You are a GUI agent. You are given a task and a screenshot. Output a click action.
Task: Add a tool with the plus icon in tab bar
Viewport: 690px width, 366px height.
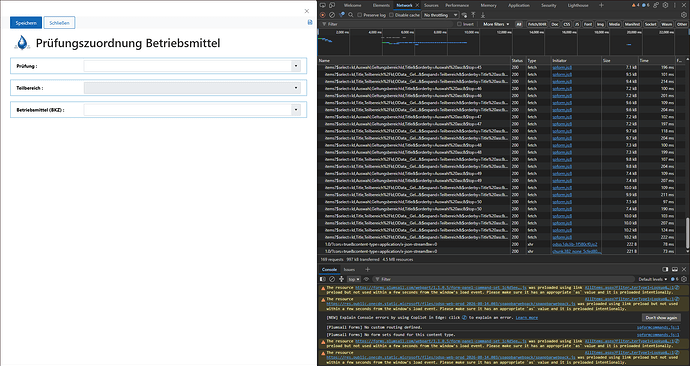[601, 5]
